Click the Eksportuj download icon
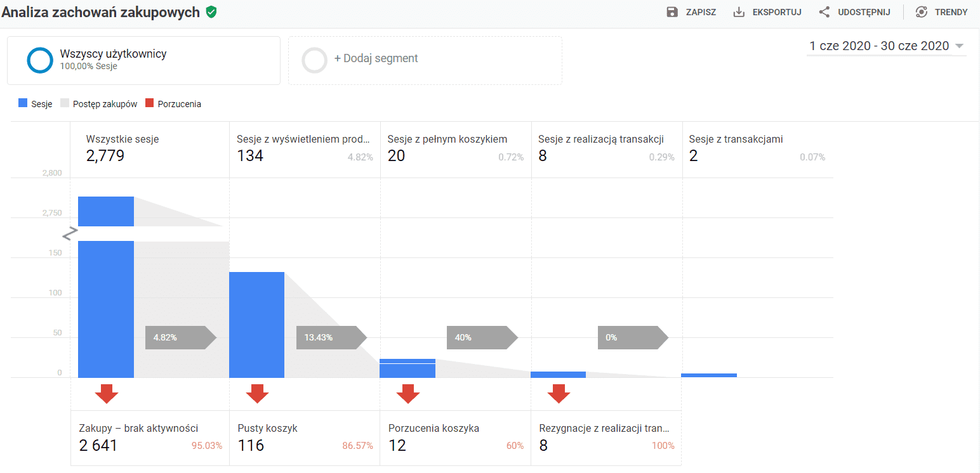 pyautogui.click(x=739, y=12)
